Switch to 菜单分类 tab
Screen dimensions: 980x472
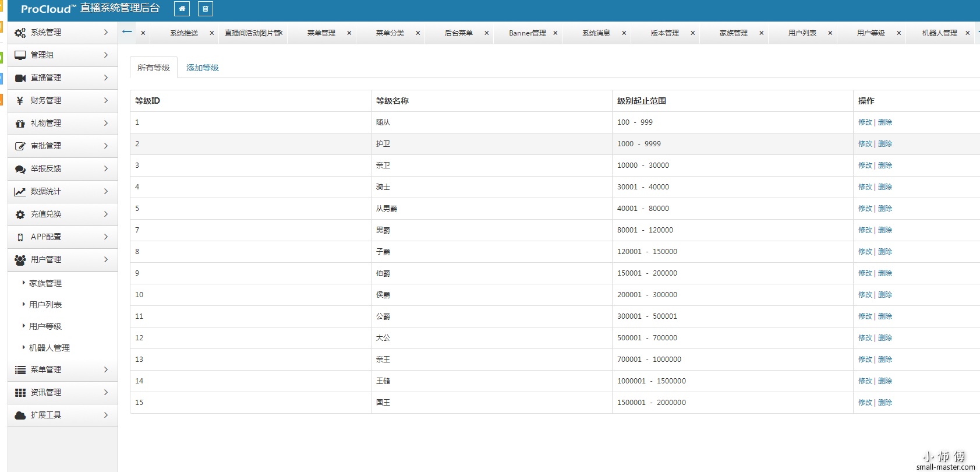pyautogui.click(x=390, y=33)
